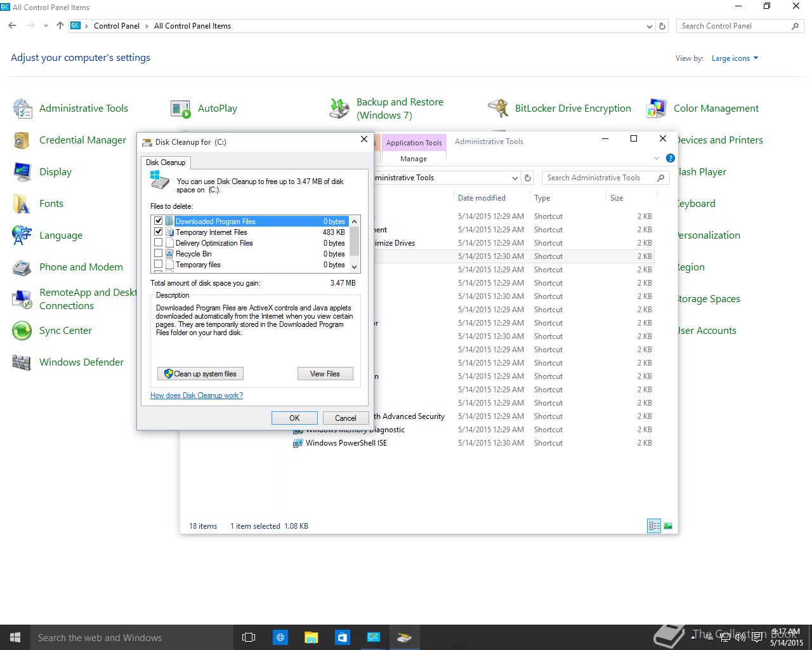Select the Disk Cleanup tab

pyautogui.click(x=166, y=162)
